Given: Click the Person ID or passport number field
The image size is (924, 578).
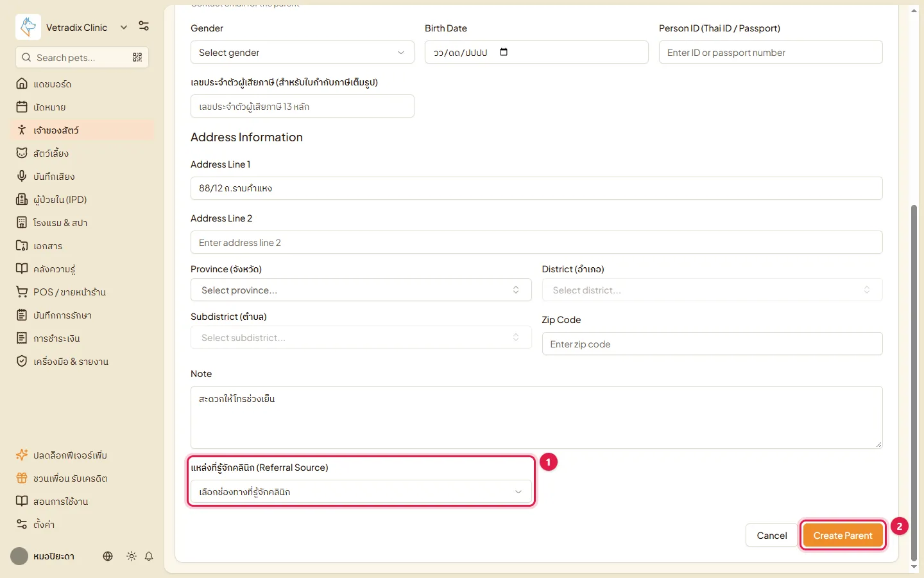Looking at the screenshot, I should [771, 52].
